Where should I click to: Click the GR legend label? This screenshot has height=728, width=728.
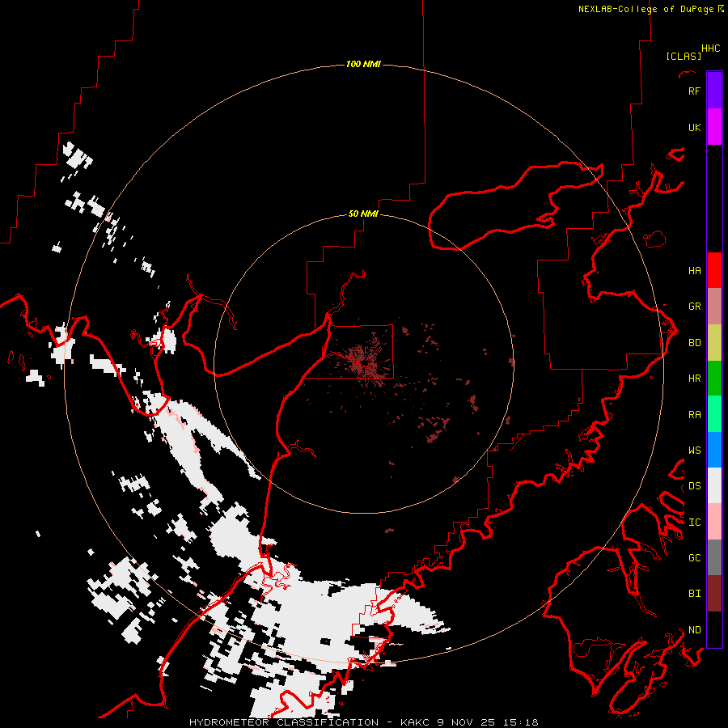pos(694,307)
